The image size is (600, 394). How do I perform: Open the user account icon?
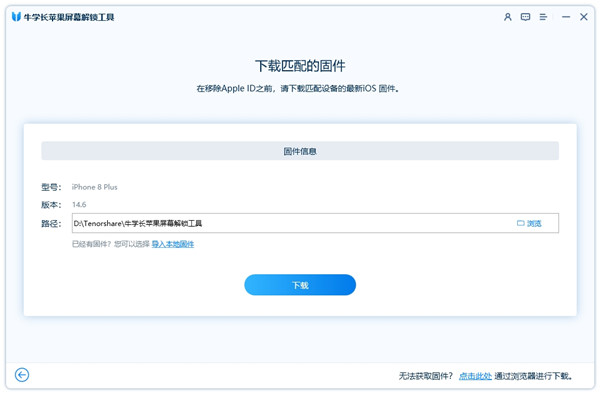point(507,17)
